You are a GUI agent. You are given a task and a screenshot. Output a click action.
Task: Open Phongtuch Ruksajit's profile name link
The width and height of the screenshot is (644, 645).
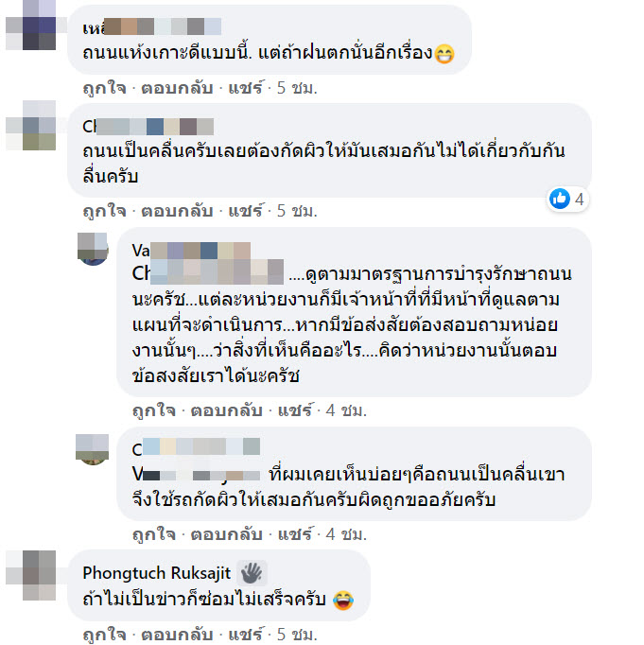pos(156,573)
